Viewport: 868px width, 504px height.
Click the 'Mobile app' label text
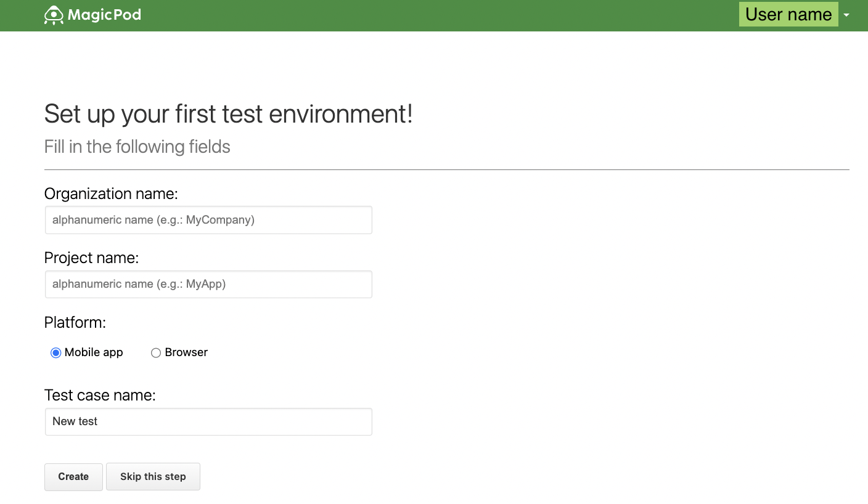pos(94,352)
